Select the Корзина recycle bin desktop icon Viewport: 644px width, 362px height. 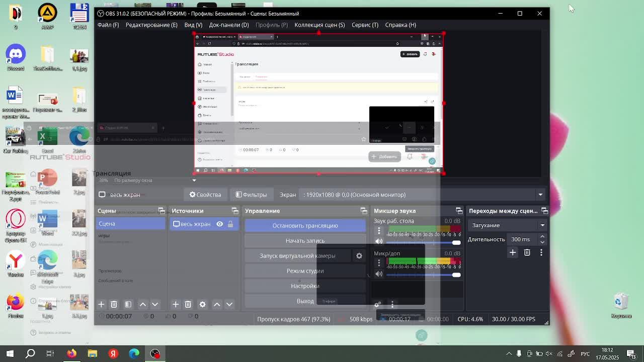[621, 306]
